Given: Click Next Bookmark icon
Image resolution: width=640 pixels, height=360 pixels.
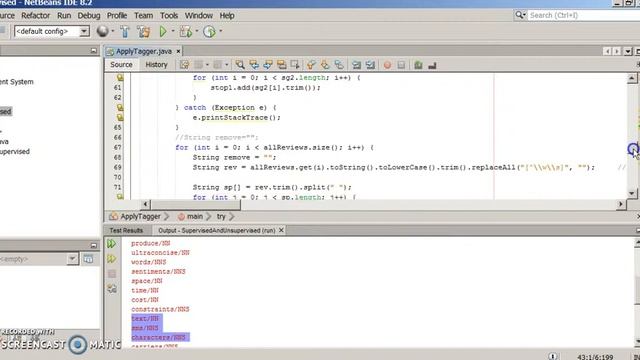Looking at the screenshot, I should click(x=325, y=65).
